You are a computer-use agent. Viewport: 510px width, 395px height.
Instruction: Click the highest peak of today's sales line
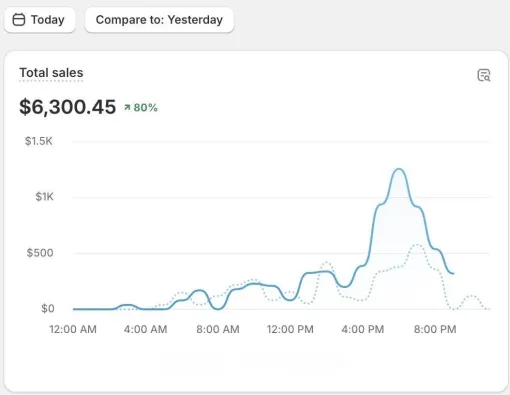399,169
